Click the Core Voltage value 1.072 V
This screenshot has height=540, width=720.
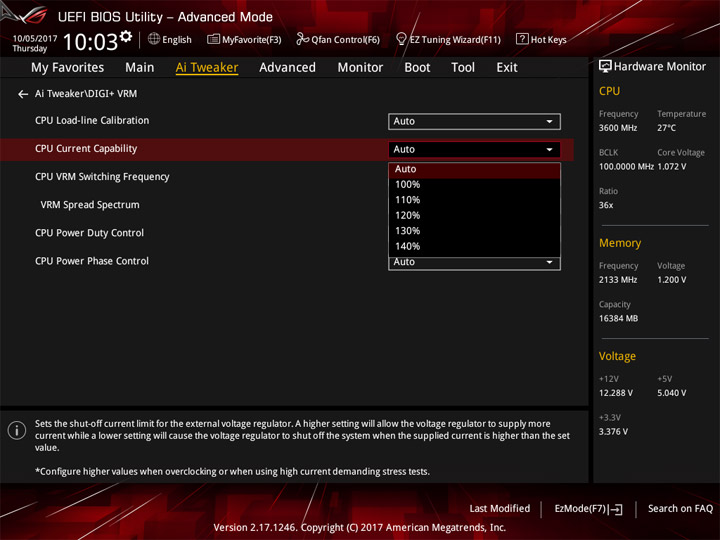coord(672,166)
